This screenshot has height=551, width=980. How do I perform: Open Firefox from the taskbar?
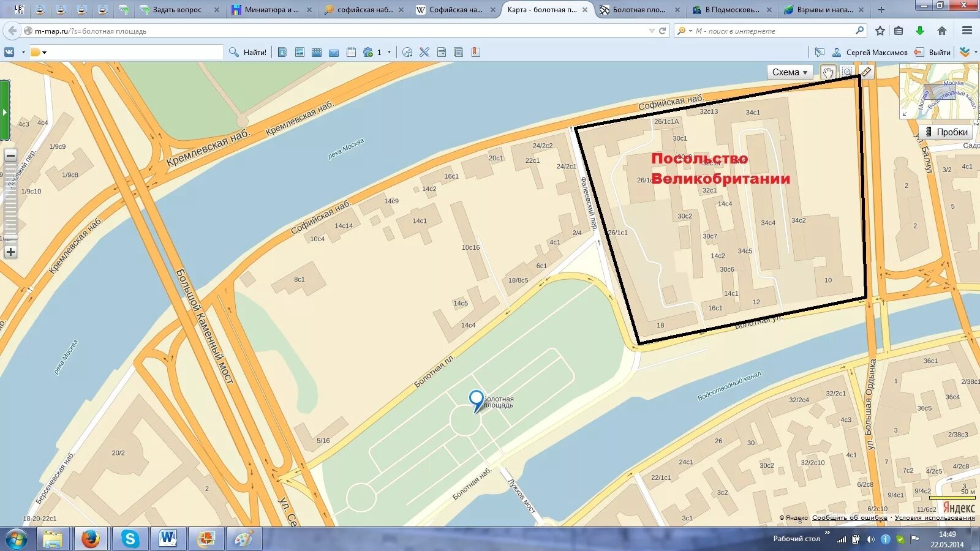(x=91, y=539)
